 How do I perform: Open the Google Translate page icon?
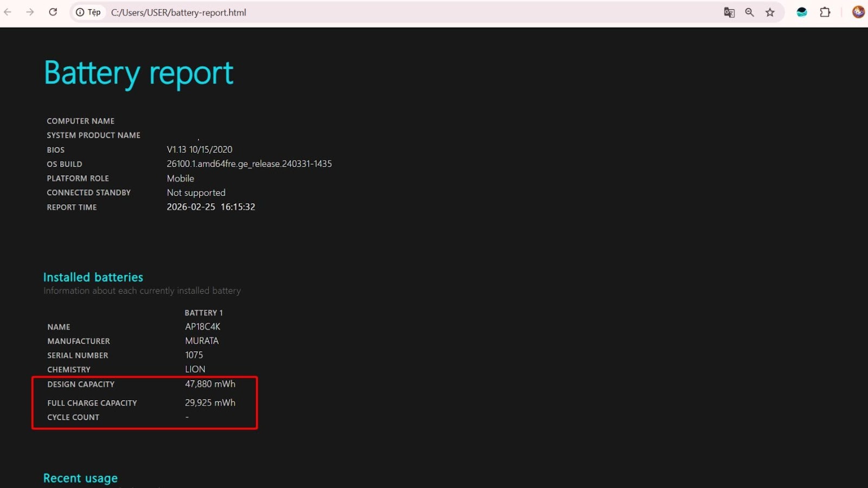pyautogui.click(x=729, y=12)
